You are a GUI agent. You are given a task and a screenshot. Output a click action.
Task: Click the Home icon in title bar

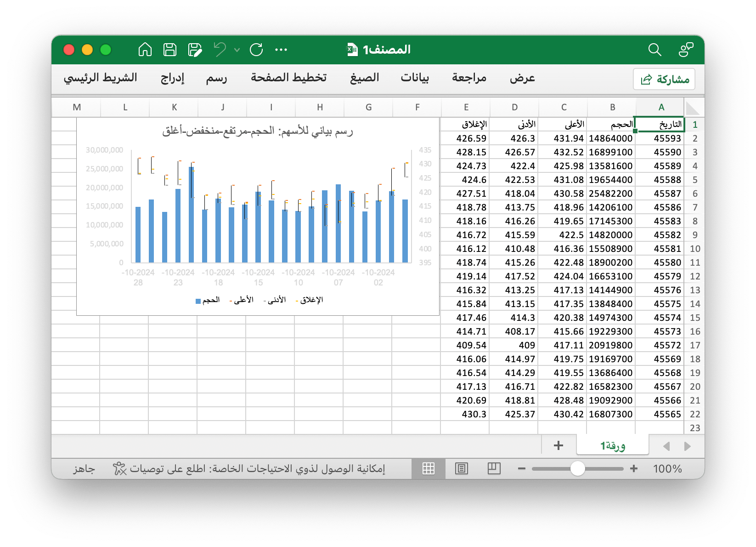tap(145, 49)
